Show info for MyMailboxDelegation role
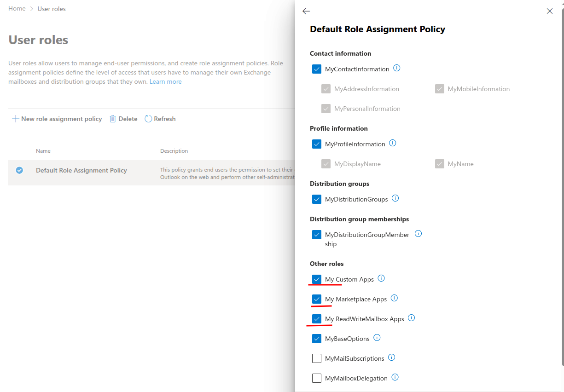This screenshot has width=564, height=392. (395, 378)
